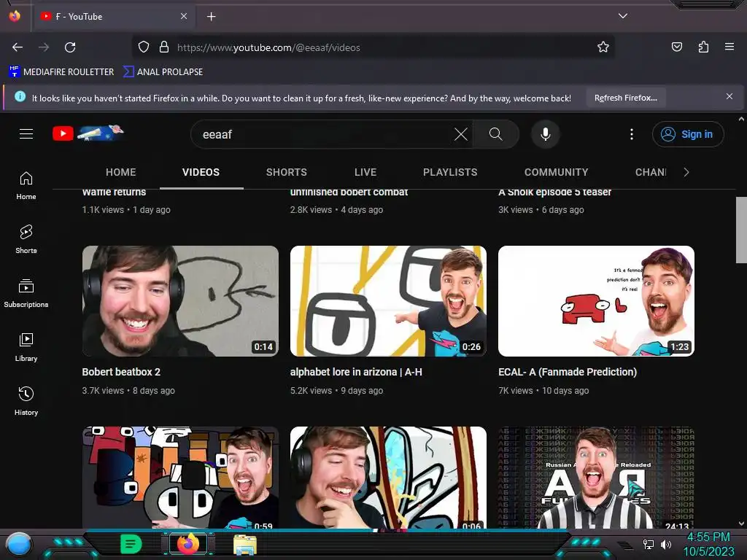Click the Firefox taskbar icon

tap(188, 544)
